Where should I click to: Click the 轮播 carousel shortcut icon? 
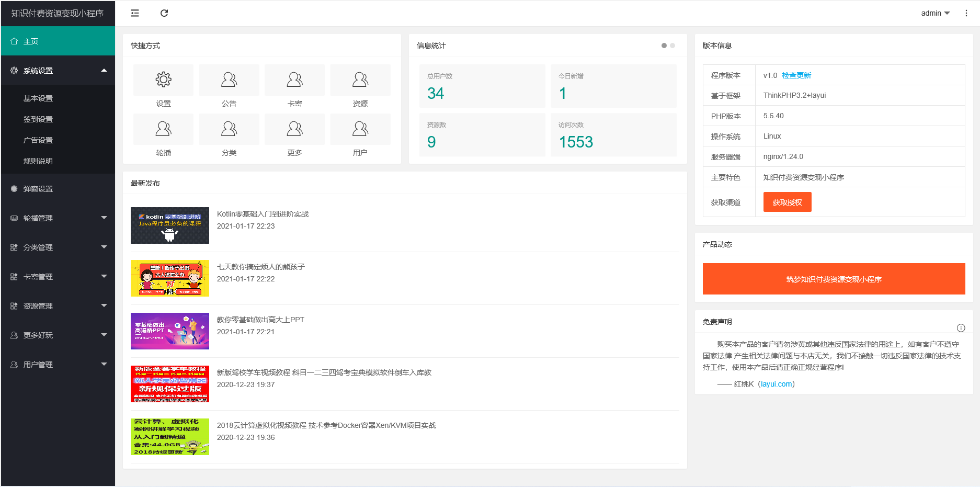click(x=163, y=129)
